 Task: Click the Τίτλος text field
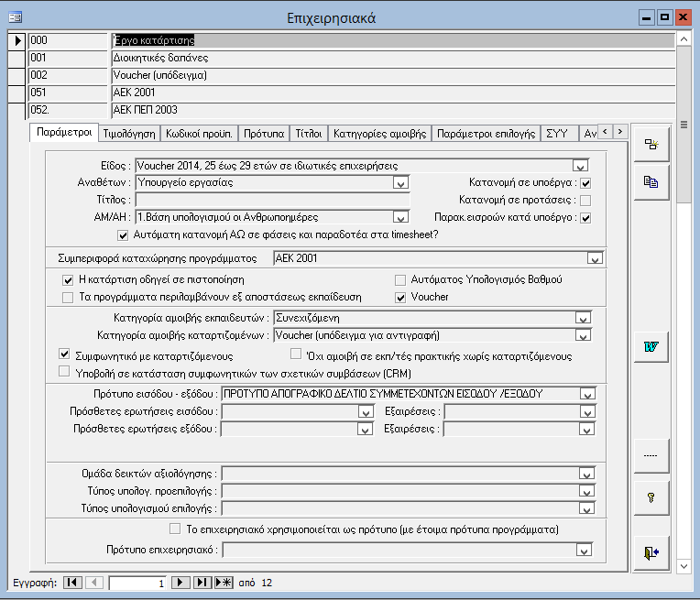coord(271,200)
